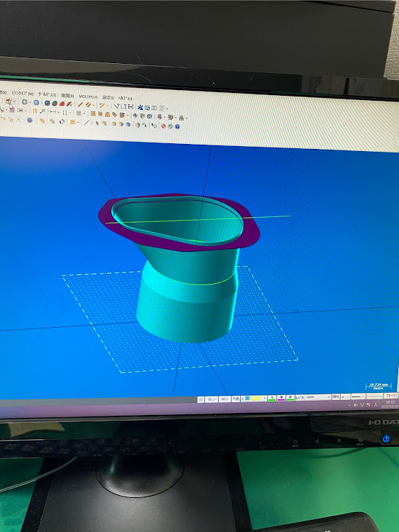The height and width of the screenshot is (532, 399).
Task: Click the fit-to-screen target icon
Action: 24,101
